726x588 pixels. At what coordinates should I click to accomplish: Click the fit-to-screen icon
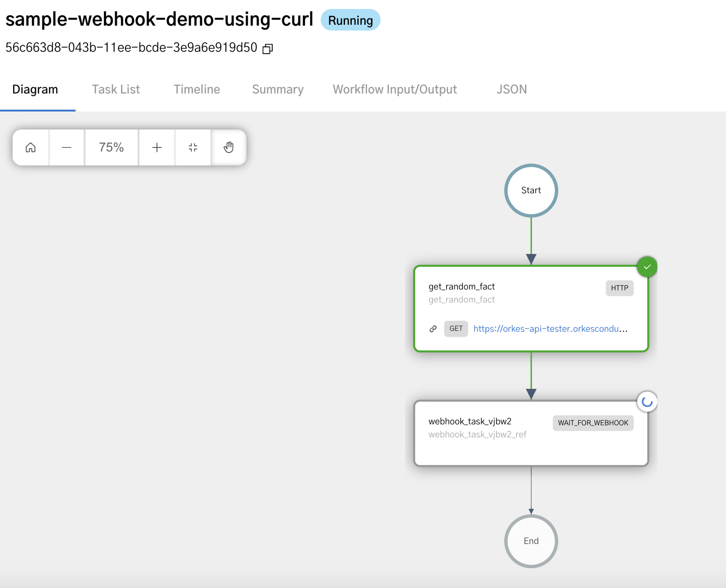[193, 147]
